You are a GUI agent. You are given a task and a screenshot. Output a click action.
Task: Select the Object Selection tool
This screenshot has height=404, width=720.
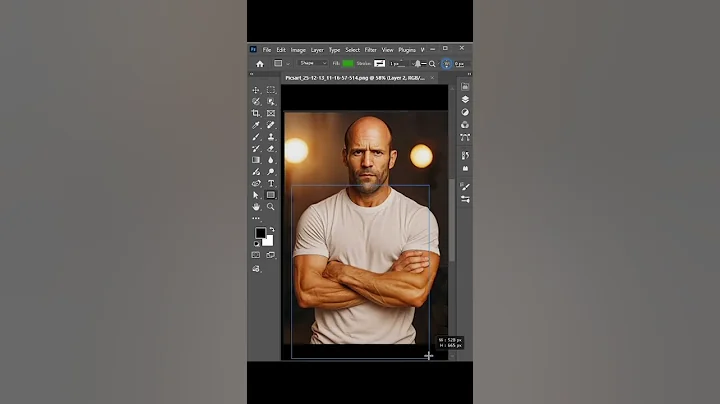(271, 101)
